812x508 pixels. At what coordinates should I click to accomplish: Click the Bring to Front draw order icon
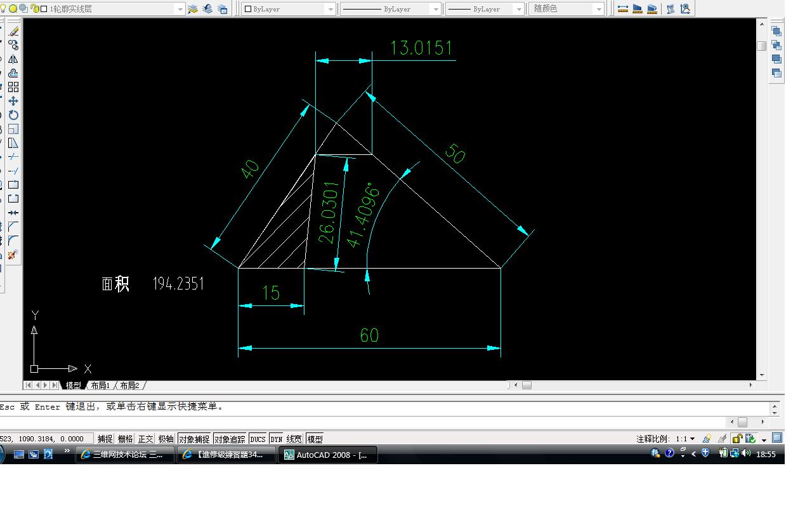pyautogui.click(x=776, y=31)
